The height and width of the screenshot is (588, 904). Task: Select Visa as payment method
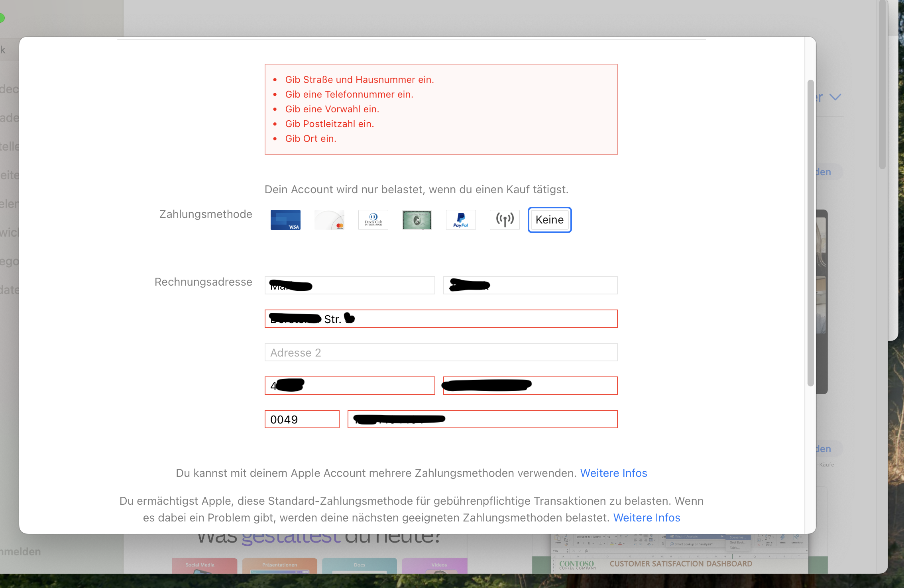point(285,220)
